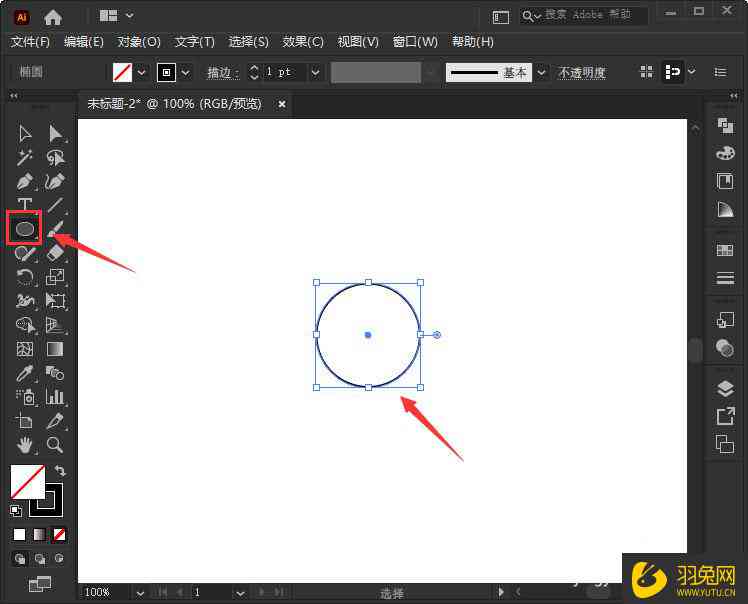Viewport: 748px width, 604px height.
Task: Open the 对象(O) menu
Action: coord(139,42)
